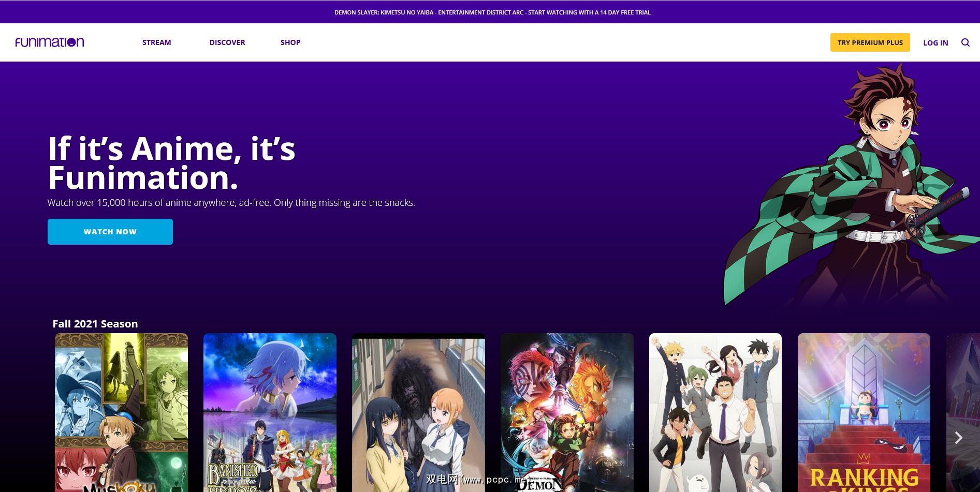Open the DISCOVER menu

click(x=227, y=42)
